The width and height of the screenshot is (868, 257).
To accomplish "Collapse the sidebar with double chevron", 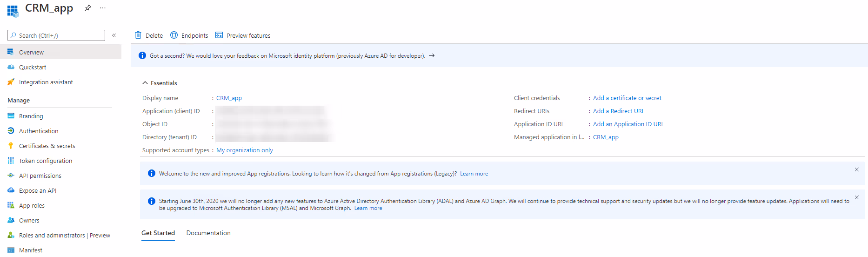I will click(114, 35).
